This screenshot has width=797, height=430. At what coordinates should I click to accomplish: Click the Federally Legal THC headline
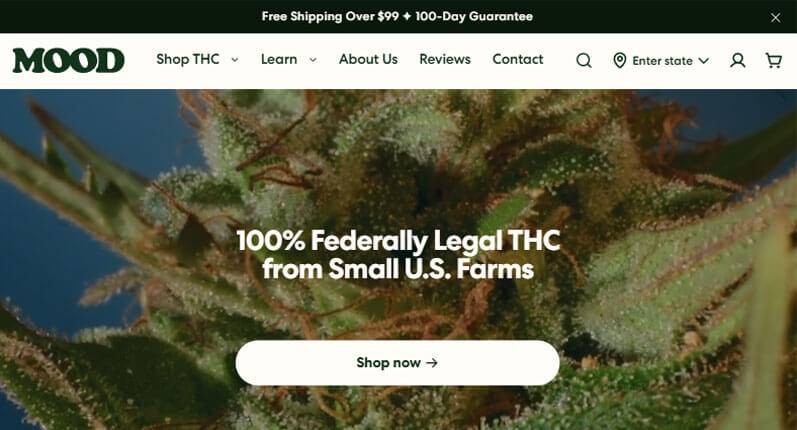pyautogui.click(x=398, y=254)
